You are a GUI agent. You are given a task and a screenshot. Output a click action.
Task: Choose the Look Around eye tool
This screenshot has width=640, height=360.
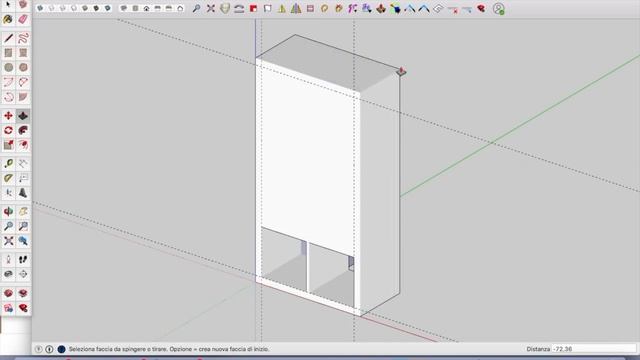8,274
